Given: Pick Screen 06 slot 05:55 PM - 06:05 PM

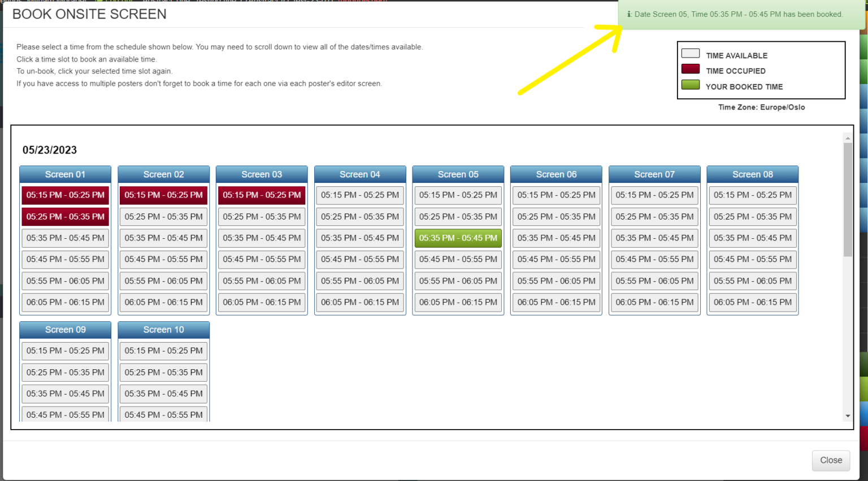Looking at the screenshot, I should click(557, 281).
